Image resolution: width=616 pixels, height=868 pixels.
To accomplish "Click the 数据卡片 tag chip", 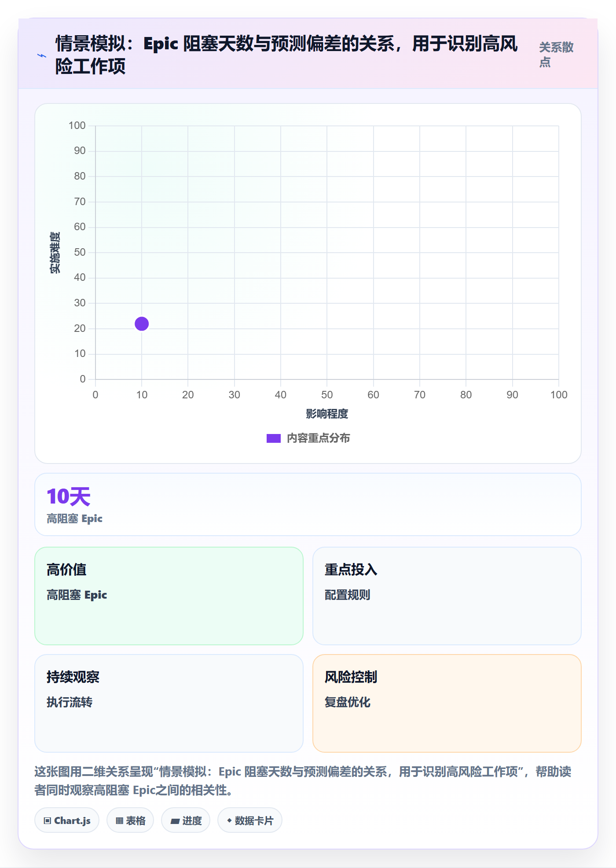I will (250, 820).
